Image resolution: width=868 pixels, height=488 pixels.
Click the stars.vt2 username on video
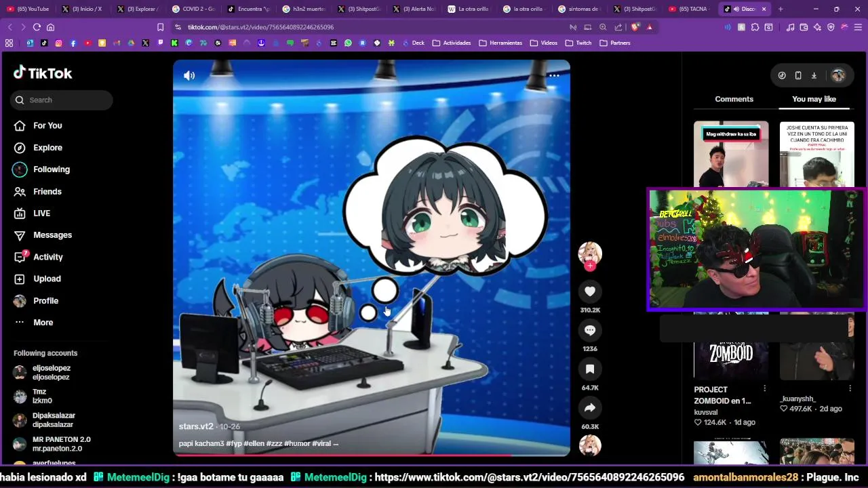click(196, 426)
